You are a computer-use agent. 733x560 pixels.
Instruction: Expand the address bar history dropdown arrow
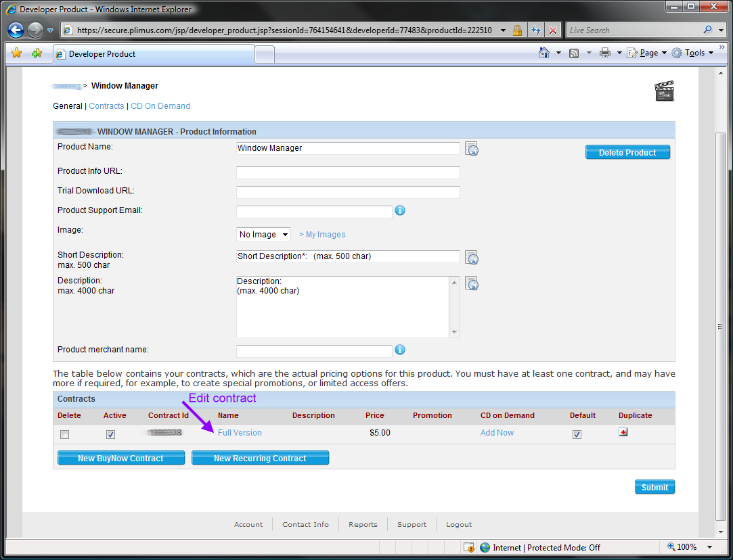tap(503, 30)
